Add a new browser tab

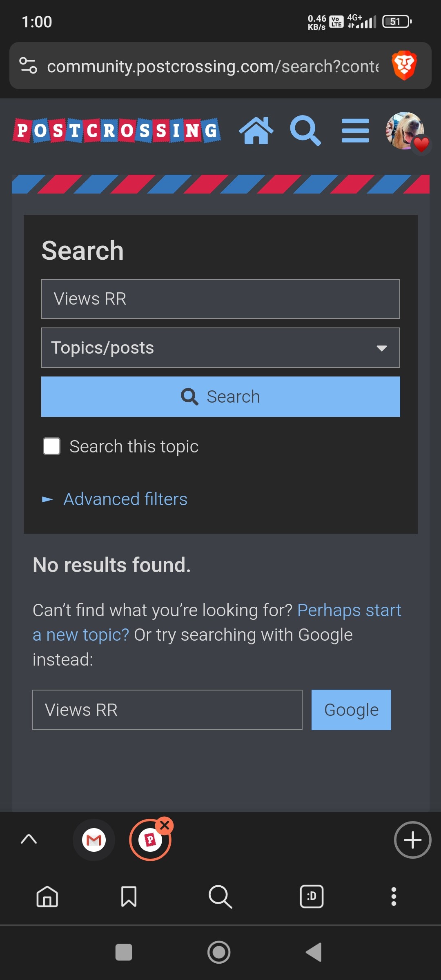[412, 840]
